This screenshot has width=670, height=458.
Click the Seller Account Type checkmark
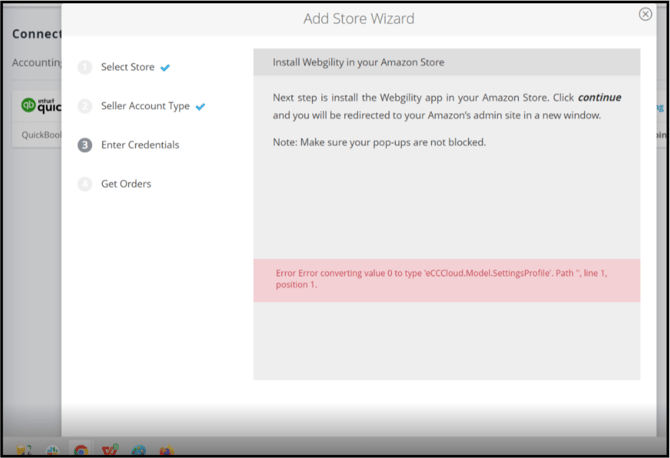point(200,107)
